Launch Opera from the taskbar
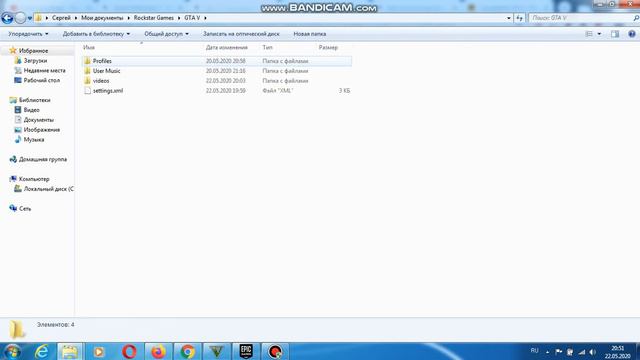 [x=129, y=351]
